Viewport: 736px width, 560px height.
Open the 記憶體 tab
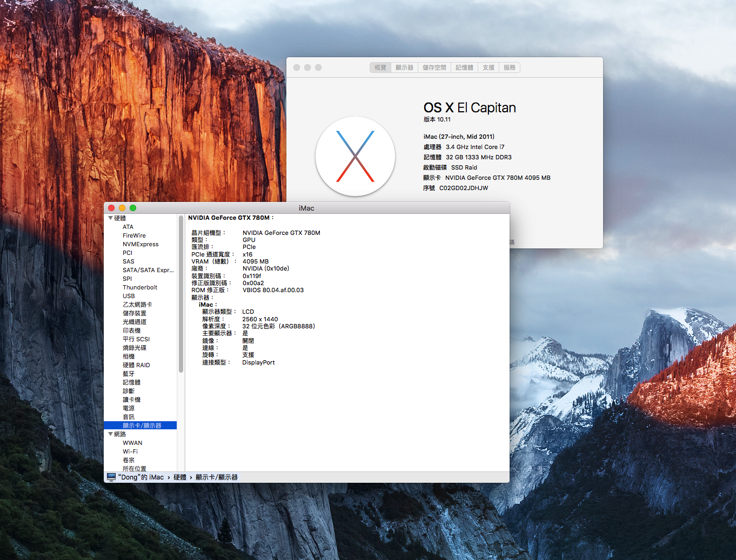(x=464, y=68)
